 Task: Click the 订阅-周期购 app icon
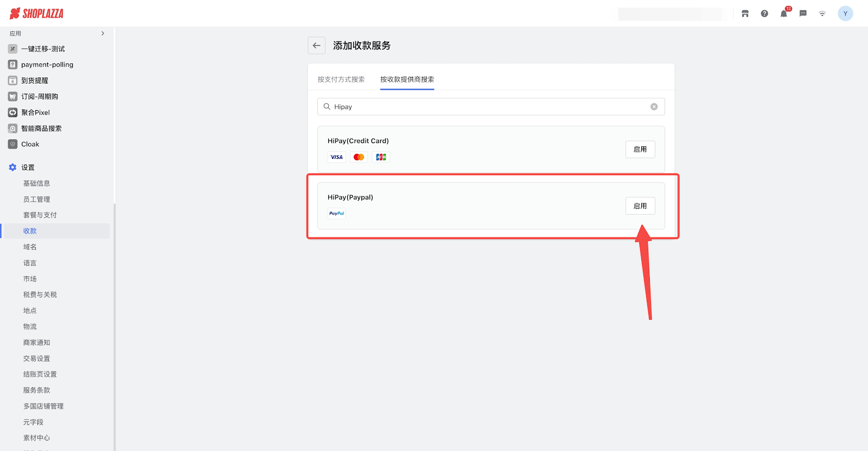click(12, 96)
